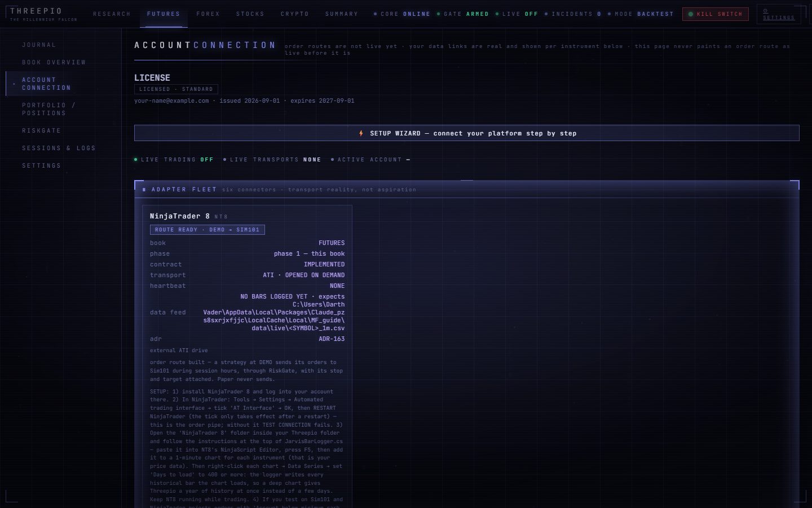The image size is (812, 508).
Task: Open the Setup Wizard banner button
Action: [x=467, y=133]
